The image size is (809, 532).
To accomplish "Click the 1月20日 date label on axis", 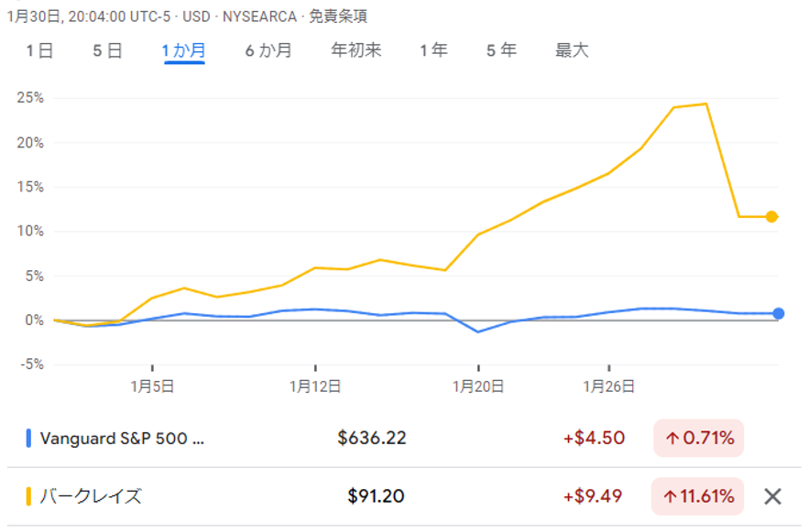I will [x=478, y=386].
